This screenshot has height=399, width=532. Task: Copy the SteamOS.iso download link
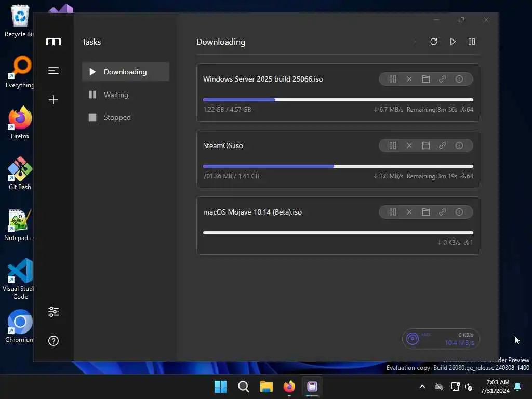coord(443,145)
